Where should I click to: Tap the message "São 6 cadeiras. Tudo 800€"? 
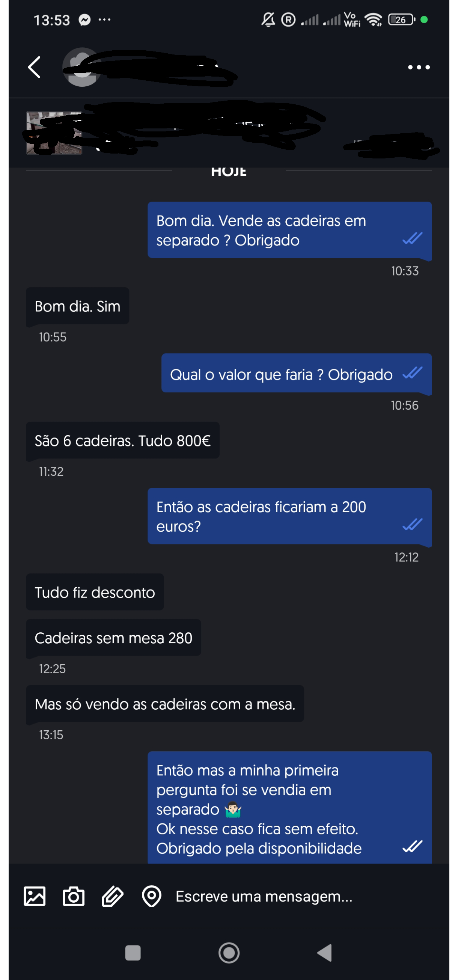[x=122, y=440]
